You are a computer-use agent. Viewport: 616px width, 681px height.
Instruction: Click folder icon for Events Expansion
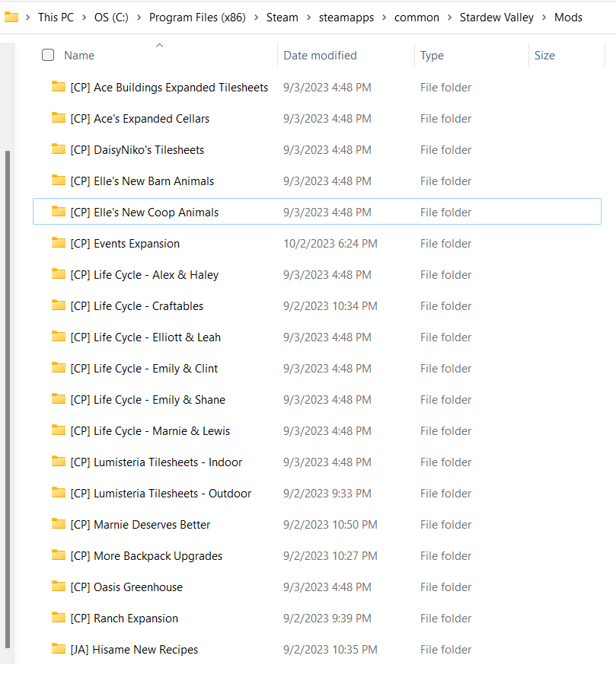point(59,243)
